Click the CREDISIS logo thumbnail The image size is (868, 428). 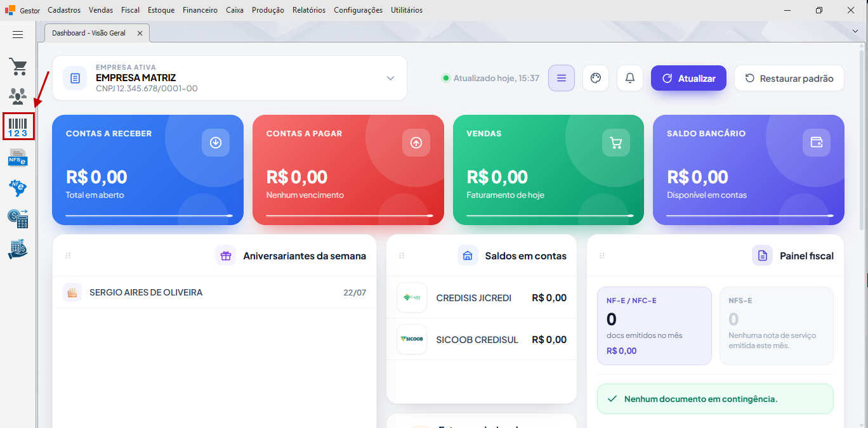coord(412,297)
